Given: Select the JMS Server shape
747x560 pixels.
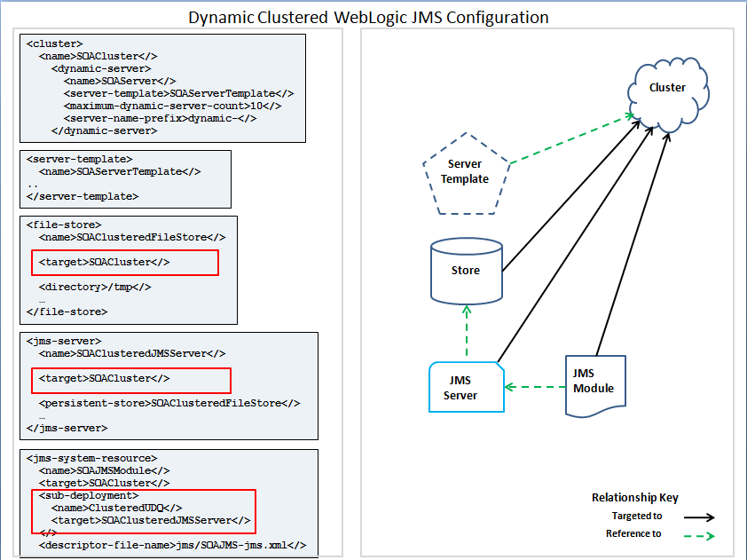Looking at the screenshot, I should (x=467, y=387).
